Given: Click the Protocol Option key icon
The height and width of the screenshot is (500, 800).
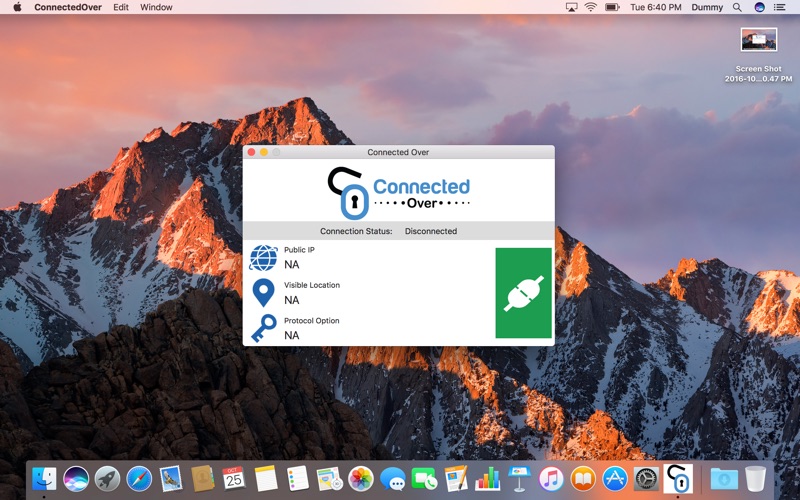Looking at the screenshot, I should pos(263,329).
